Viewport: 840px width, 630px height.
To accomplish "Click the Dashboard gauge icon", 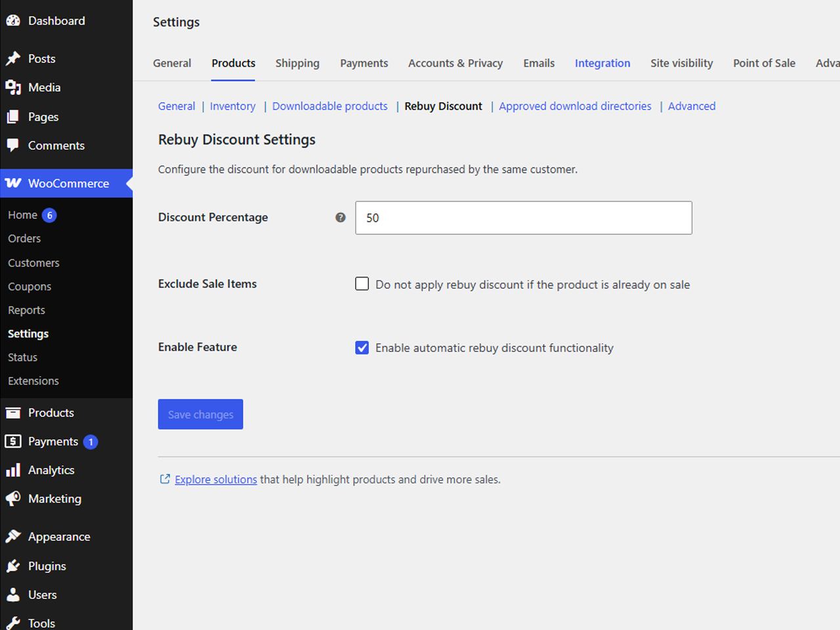I will (13, 21).
